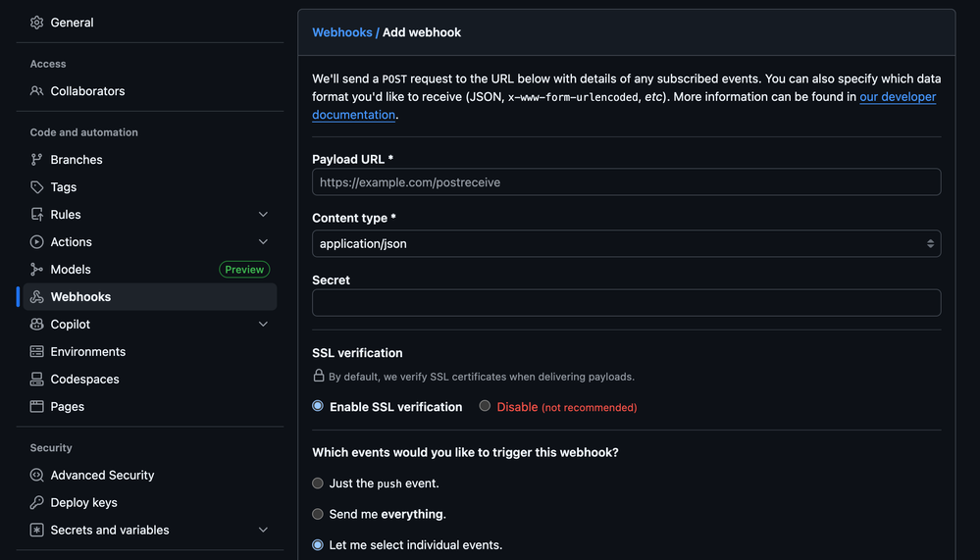Click the General gear icon
Viewport: 980px width, 560px height.
coord(37,23)
